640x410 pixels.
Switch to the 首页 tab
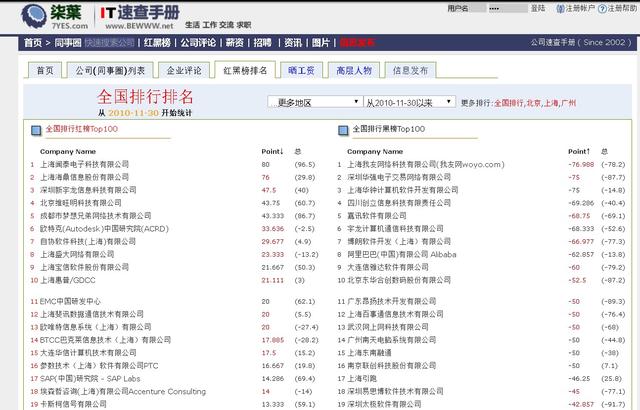[x=45, y=70]
